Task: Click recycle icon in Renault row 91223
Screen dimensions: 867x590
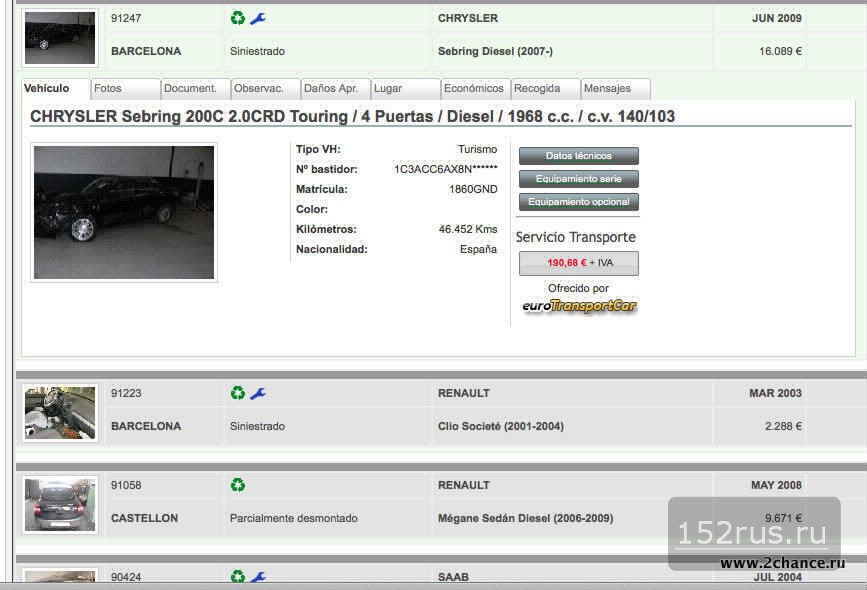Action: [238, 393]
